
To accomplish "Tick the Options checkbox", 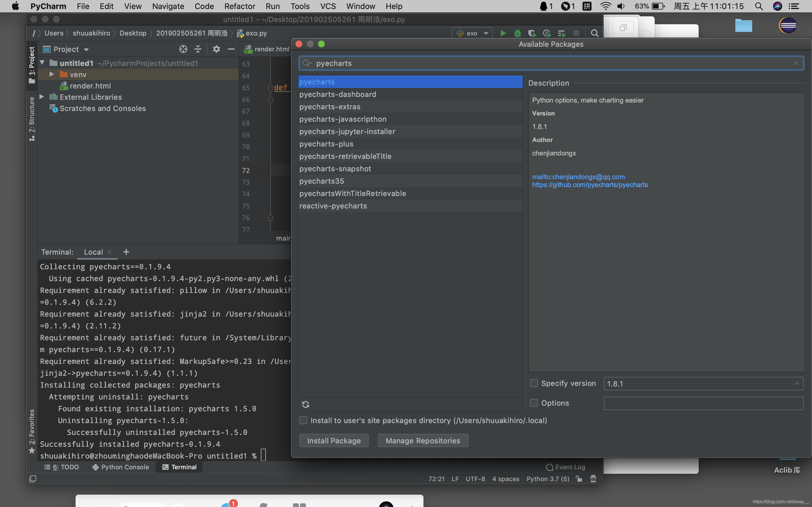I will pos(534,403).
